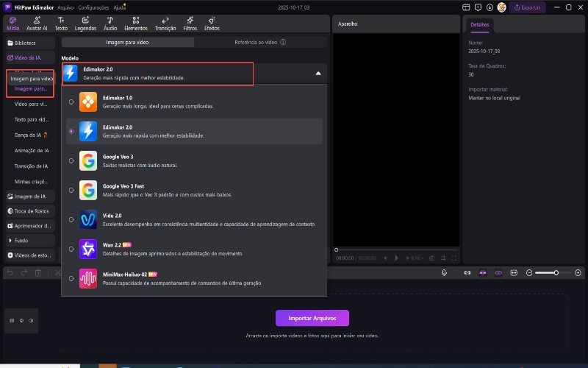Toggle the purple magnetic snap icon

pos(483,272)
